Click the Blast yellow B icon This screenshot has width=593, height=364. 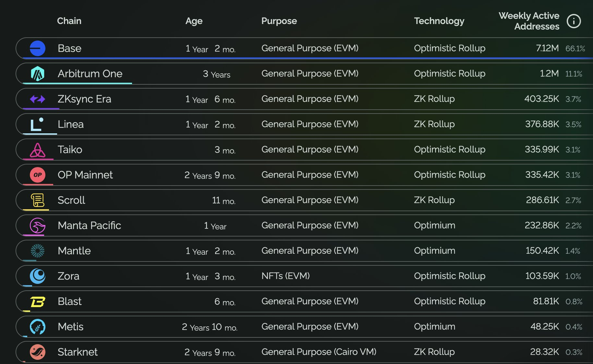(38, 302)
